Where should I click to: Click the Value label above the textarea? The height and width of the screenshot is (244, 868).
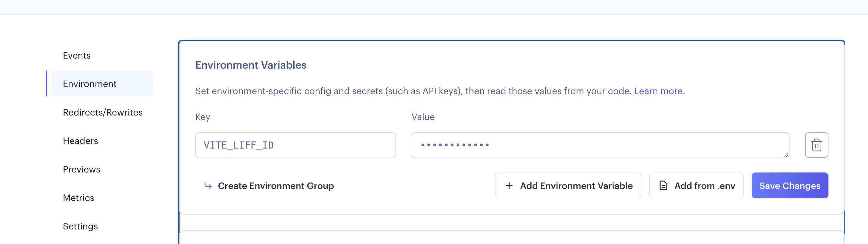click(423, 117)
